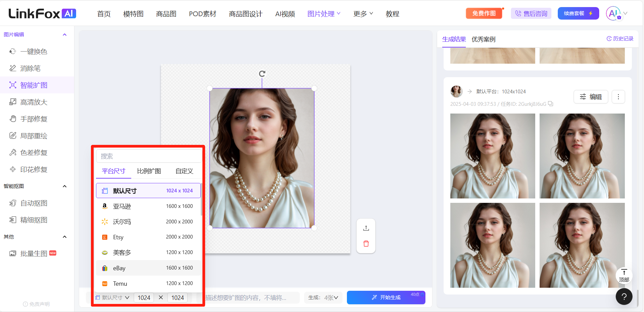Screen dimensions: 644x312
Task: Open the 批量生图 batch generation tool
Action: [33, 254]
